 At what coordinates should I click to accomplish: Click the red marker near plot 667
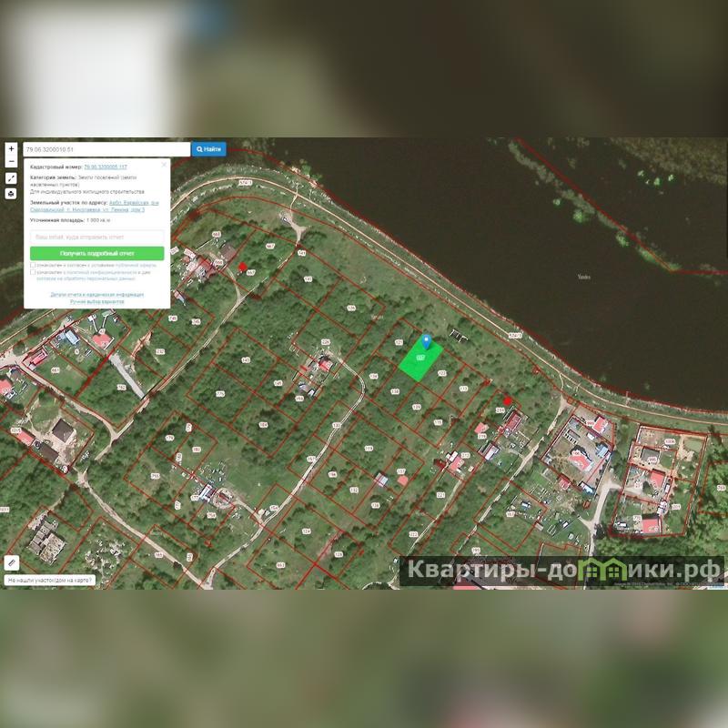tap(243, 268)
